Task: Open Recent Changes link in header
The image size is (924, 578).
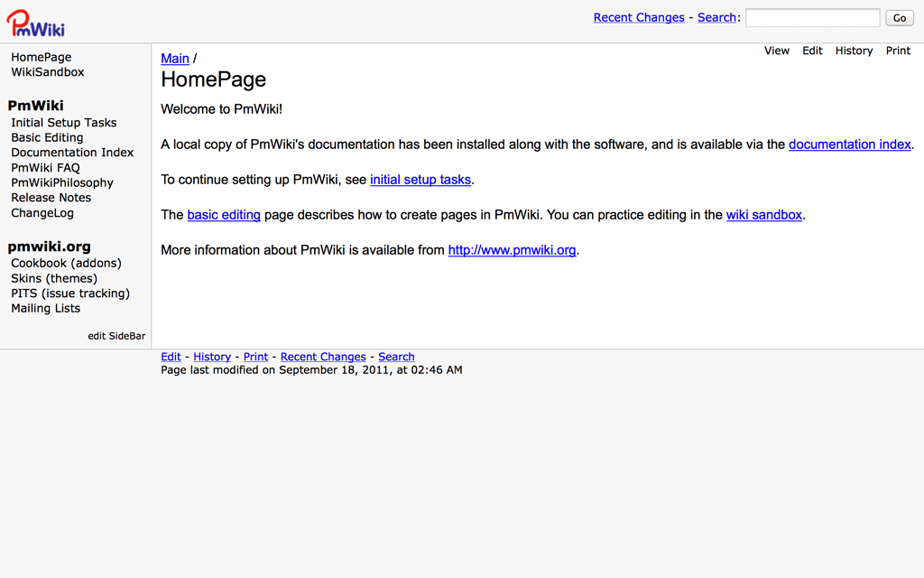Action: pos(639,17)
